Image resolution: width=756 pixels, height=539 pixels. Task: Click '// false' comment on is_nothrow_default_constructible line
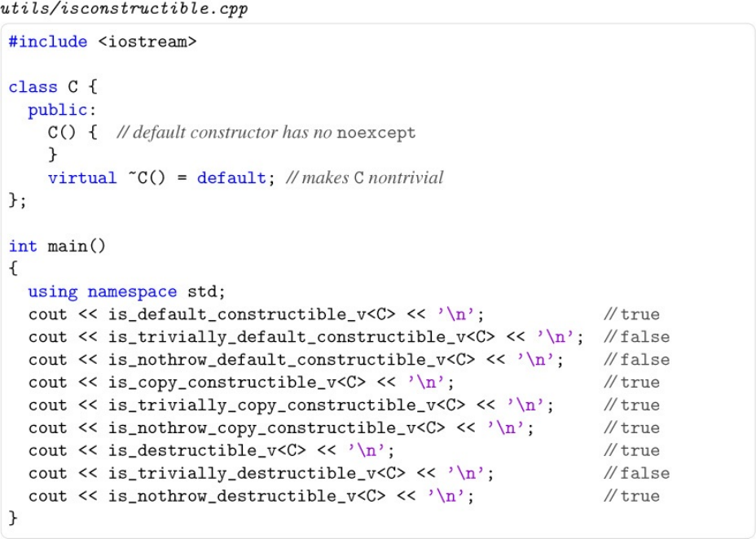[x=637, y=360]
